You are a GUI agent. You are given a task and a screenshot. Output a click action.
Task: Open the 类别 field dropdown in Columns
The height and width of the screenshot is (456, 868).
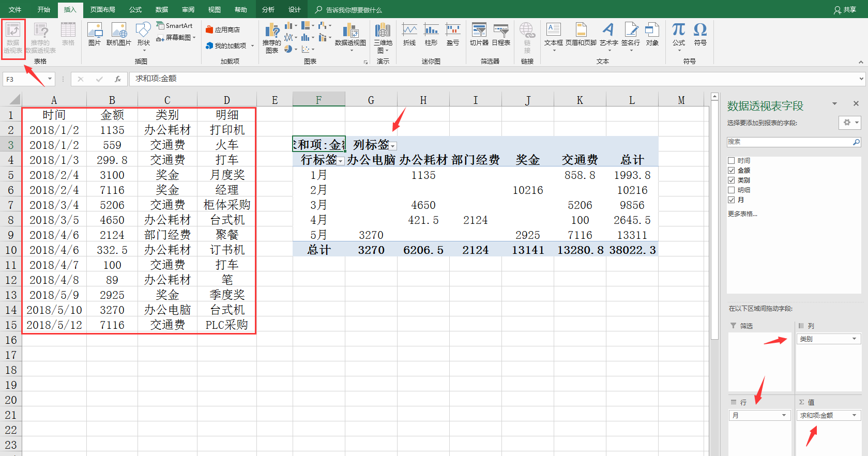854,339
